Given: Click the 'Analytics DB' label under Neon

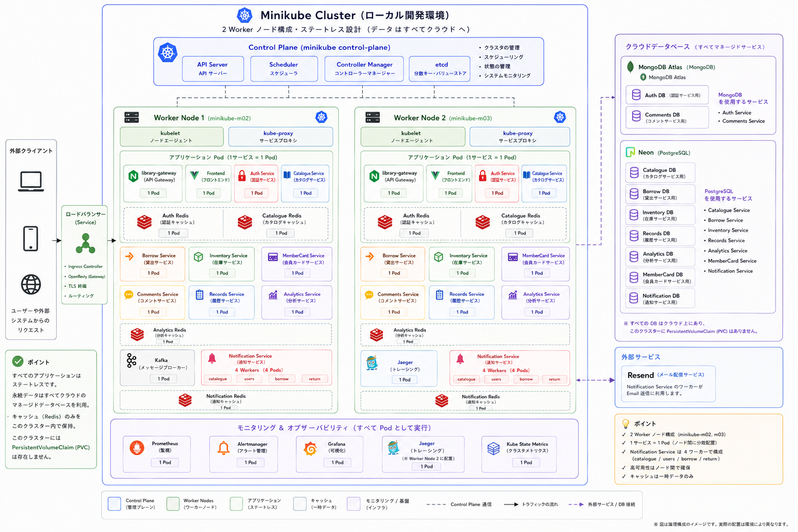Looking at the screenshot, I should 658,254.
